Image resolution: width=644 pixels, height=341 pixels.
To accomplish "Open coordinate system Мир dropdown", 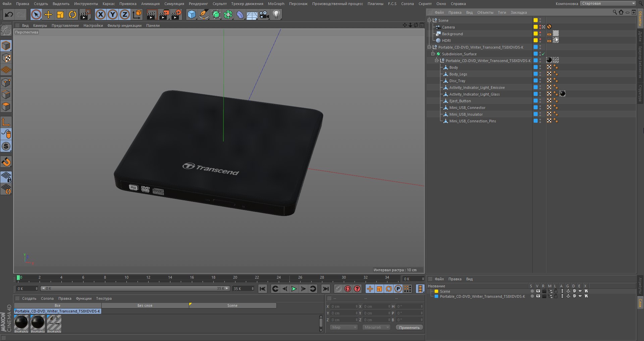I will coord(344,327).
